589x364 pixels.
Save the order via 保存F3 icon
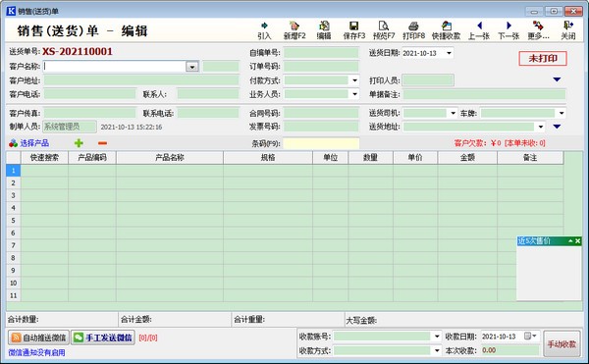tap(353, 30)
